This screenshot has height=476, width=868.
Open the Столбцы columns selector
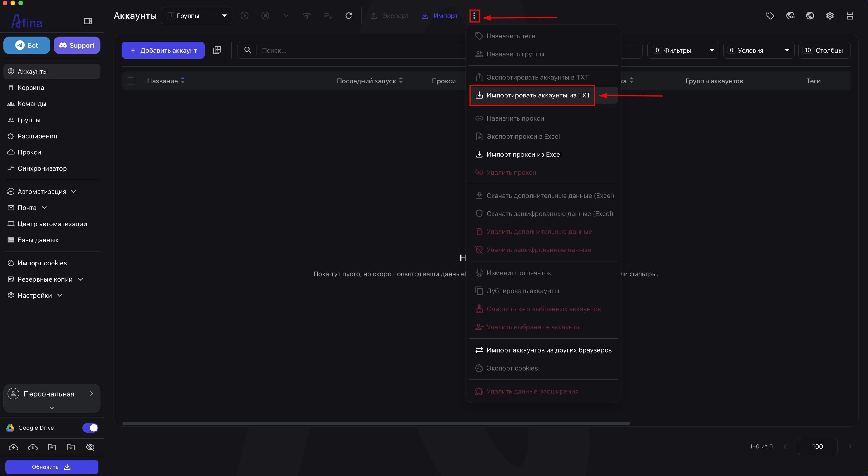824,50
